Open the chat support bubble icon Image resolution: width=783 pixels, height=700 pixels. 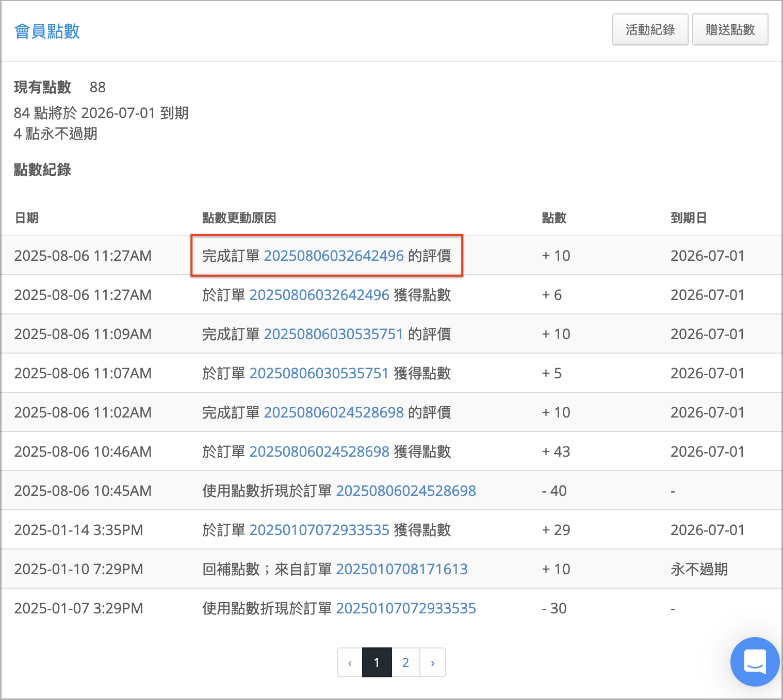[x=755, y=662]
